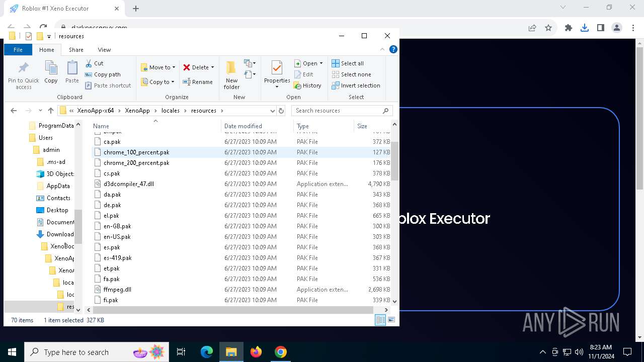The image size is (644, 362).
Task: Select file en-US.pak
Action: coord(117,237)
